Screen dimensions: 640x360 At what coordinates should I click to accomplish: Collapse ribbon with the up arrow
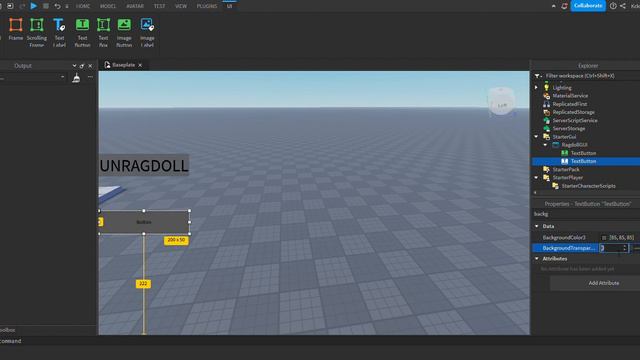pos(553,6)
